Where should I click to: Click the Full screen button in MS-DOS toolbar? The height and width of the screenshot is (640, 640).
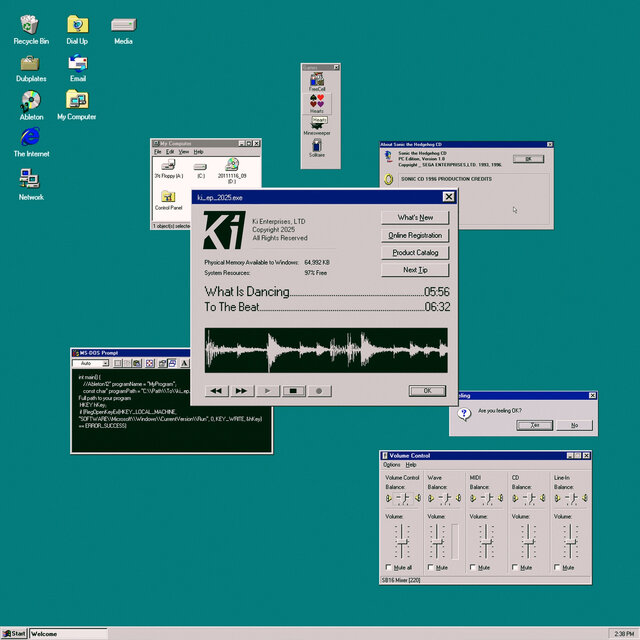pyautogui.click(x=150, y=363)
